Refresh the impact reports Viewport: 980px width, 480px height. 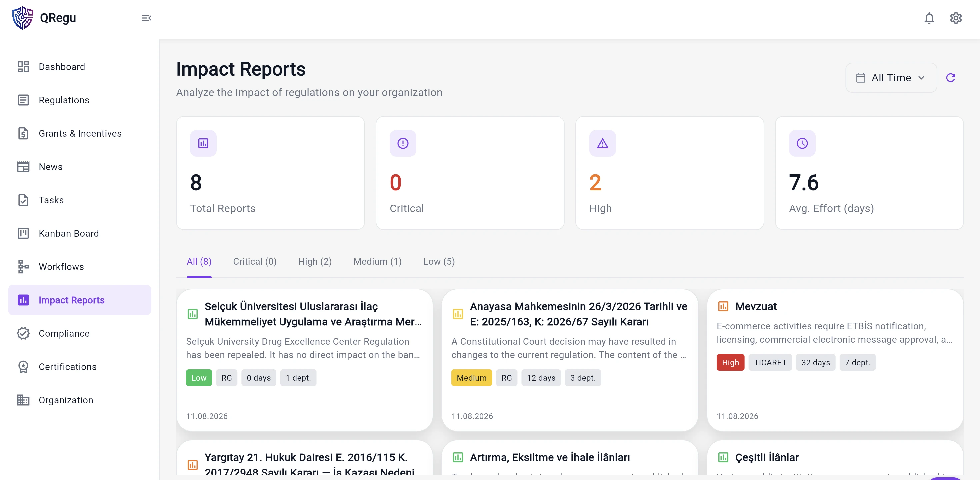pos(951,78)
